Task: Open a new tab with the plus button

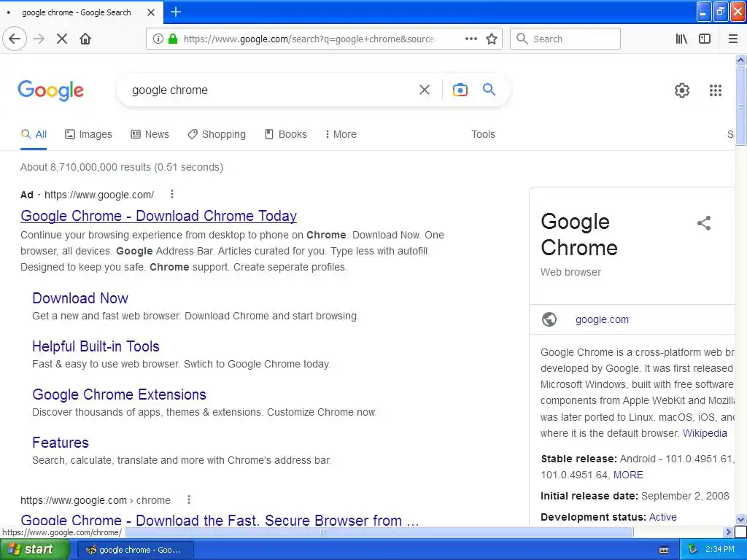Action: 176,12
